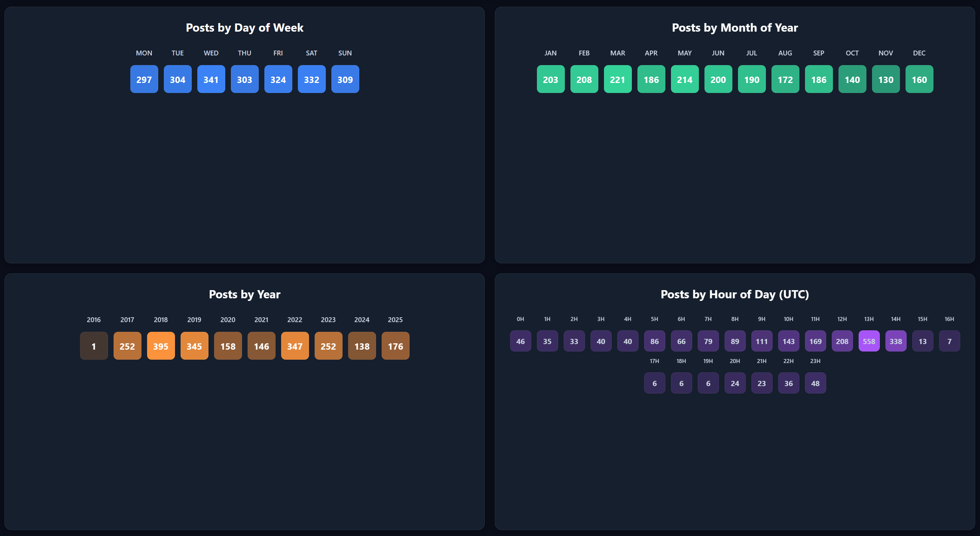
Task: Click the May tile showing 214
Action: tap(684, 79)
